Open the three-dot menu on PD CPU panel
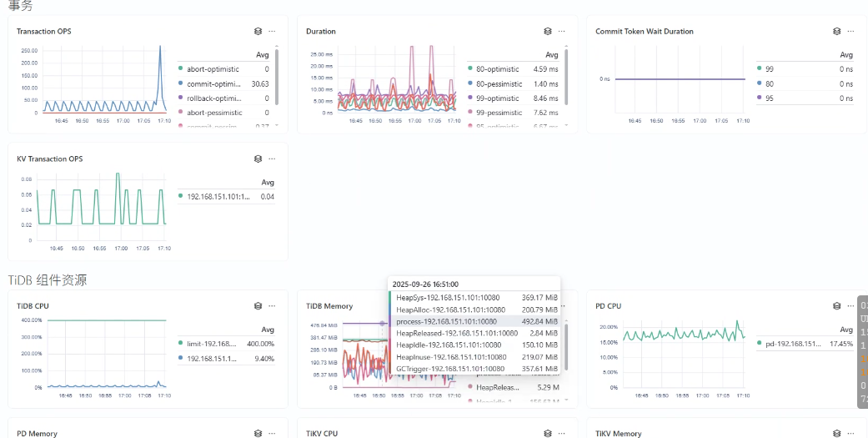The image size is (868, 438). tap(850, 306)
